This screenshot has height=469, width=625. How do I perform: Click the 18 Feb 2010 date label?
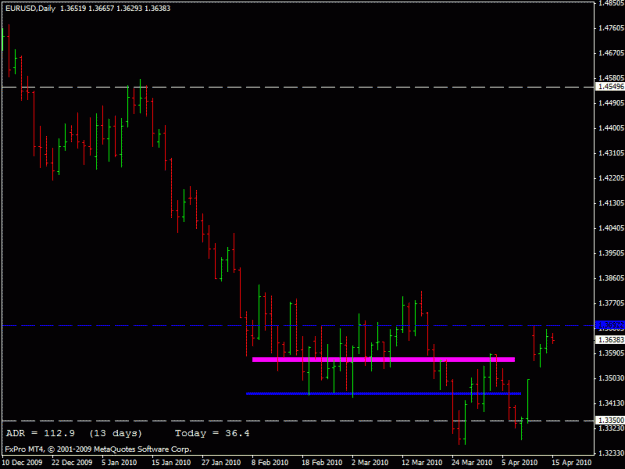coord(322,463)
